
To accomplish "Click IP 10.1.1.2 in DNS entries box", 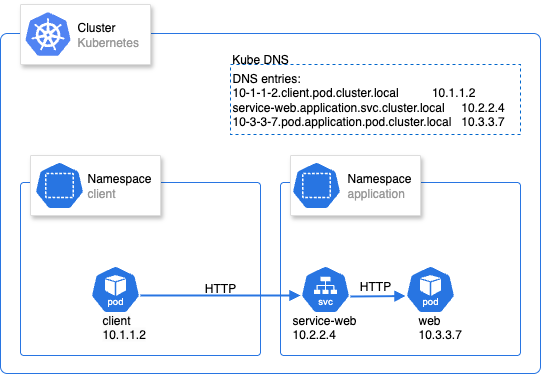I will (454, 93).
